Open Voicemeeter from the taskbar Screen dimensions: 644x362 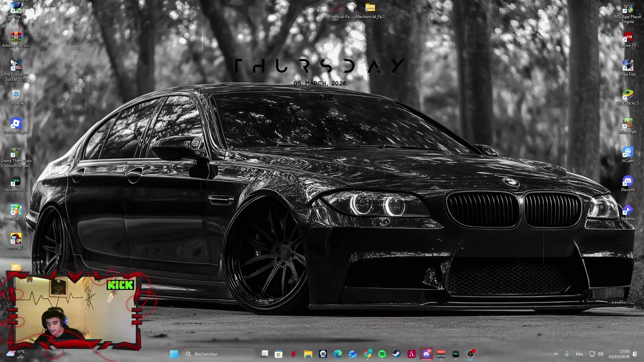point(441,354)
